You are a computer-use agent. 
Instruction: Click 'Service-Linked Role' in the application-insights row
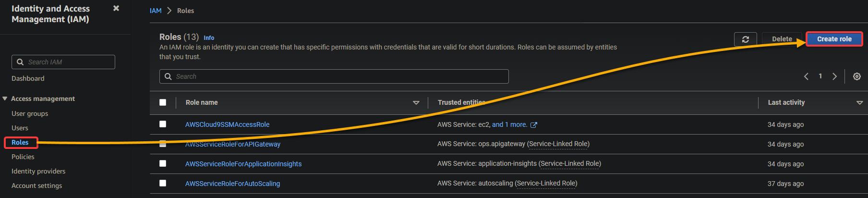click(x=570, y=163)
